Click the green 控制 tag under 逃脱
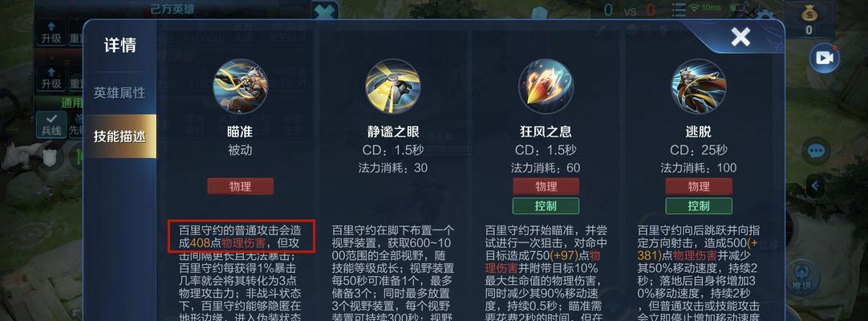Image resolution: width=868 pixels, height=321 pixels. tap(699, 206)
